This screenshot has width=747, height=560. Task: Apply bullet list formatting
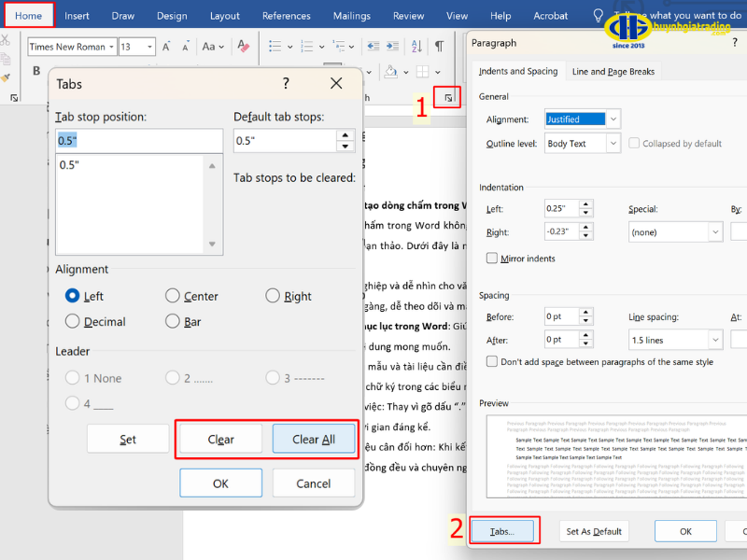(275, 46)
